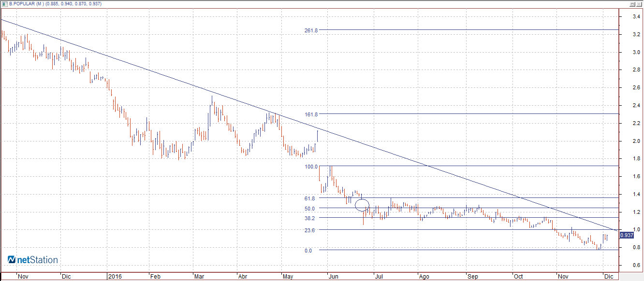Click the 23.6 Fibonacci level label
The image size is (644, 281).
click(309, 231)
